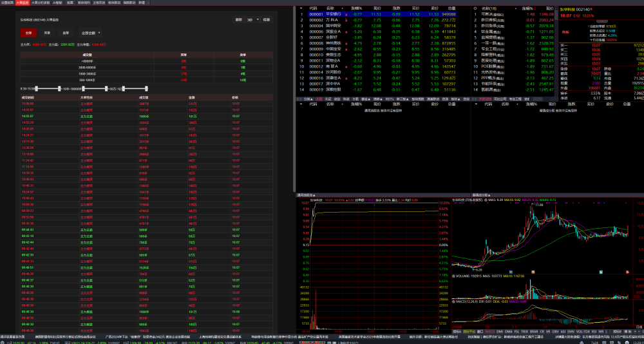Click the R marker icon beside 中国宝安

tap(346, 49)
